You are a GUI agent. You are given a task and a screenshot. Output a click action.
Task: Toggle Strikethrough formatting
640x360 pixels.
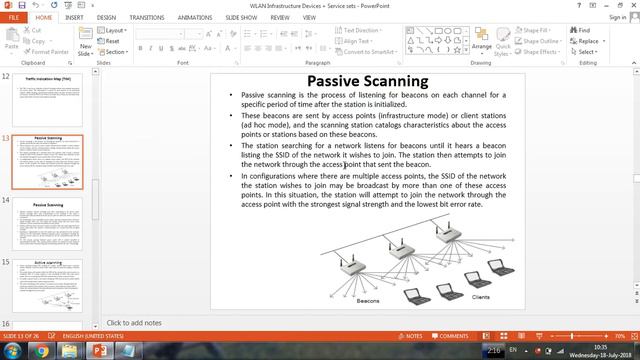tap(182, 49)
